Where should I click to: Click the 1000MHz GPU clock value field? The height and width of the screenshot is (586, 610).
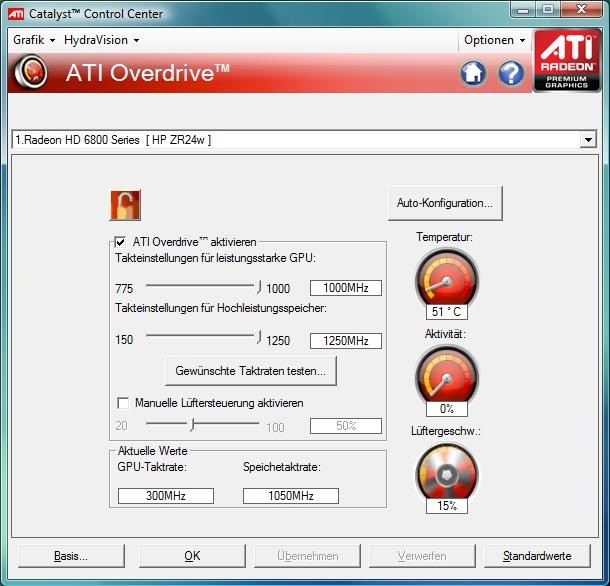click(x=345, y=288)
